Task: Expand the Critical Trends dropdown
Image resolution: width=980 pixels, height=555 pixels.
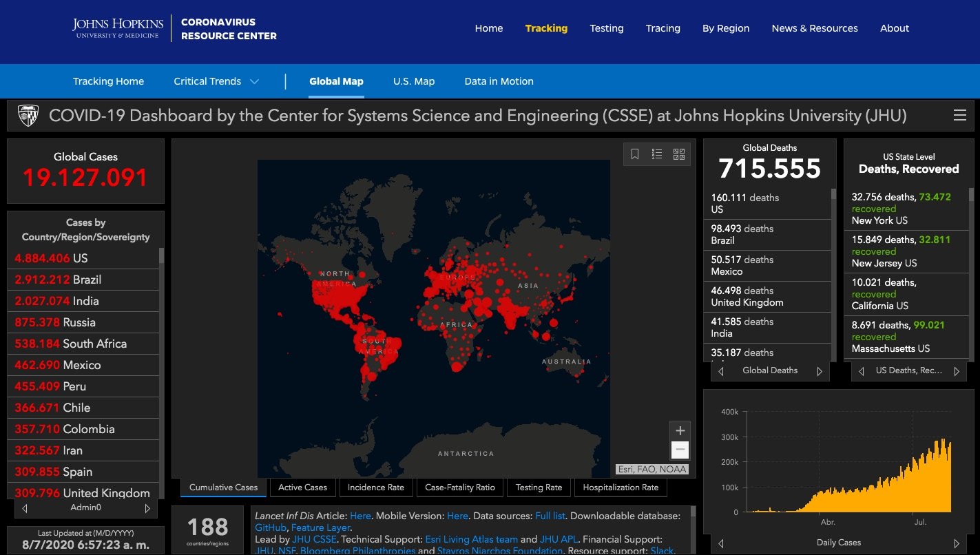Action: [x=216, y=81]
